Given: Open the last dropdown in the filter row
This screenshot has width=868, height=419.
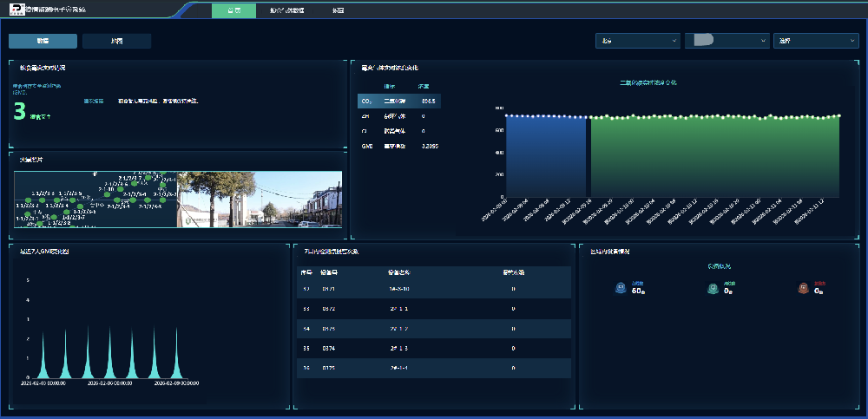Looking at the screenshot, I should [x=815, y=41].
